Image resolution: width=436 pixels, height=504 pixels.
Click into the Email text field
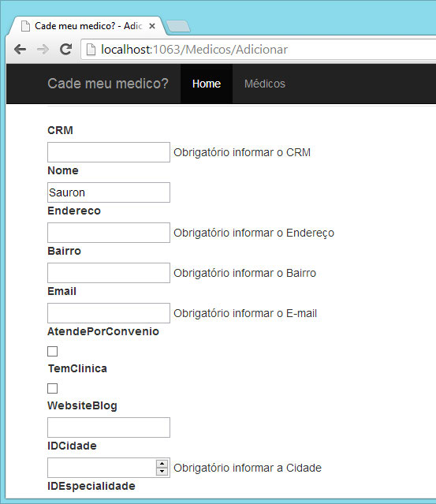(x=109, y=313)
